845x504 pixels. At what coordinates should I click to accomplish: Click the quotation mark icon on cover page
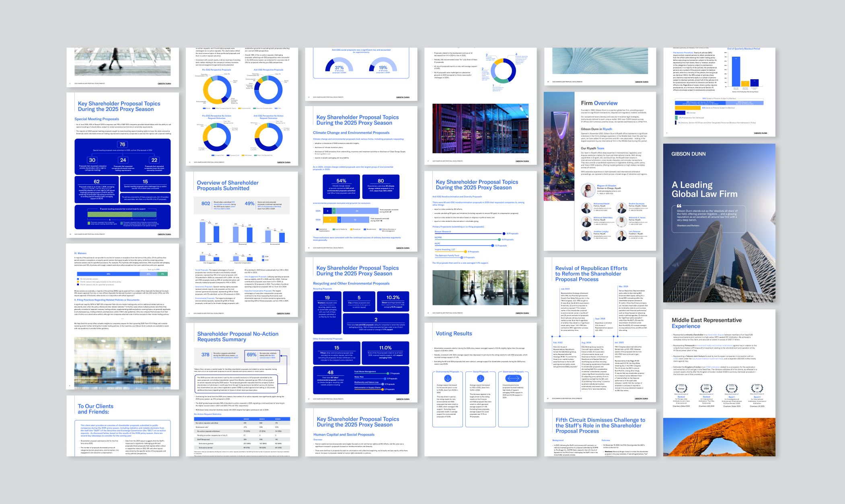point(679,206)
